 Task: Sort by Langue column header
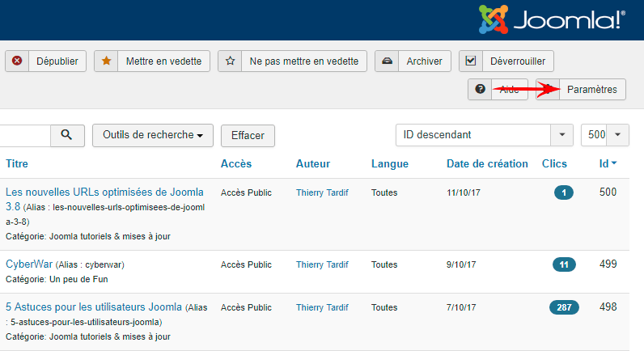click(x=390, y=164)
